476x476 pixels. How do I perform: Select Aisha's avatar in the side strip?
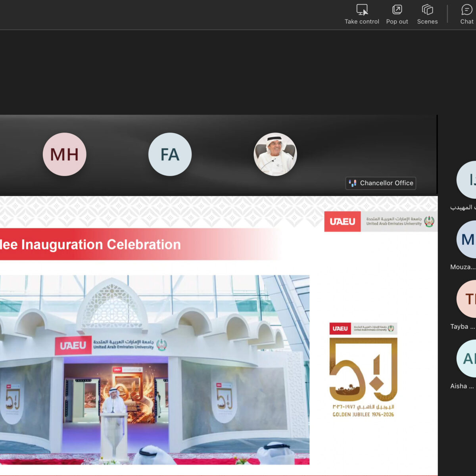tap(468, 358)
